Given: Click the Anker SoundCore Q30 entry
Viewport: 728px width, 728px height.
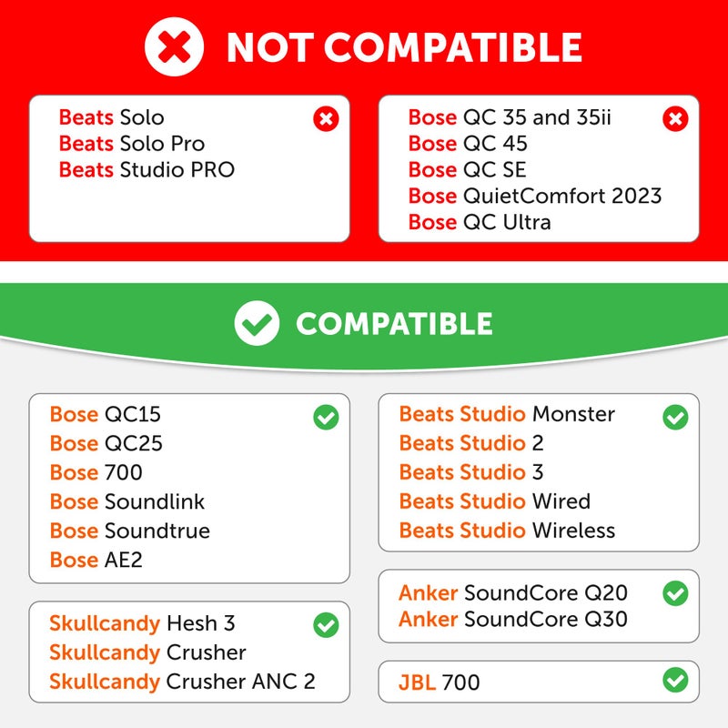Looking at the screenshot, I should click(x=512, y=620).
